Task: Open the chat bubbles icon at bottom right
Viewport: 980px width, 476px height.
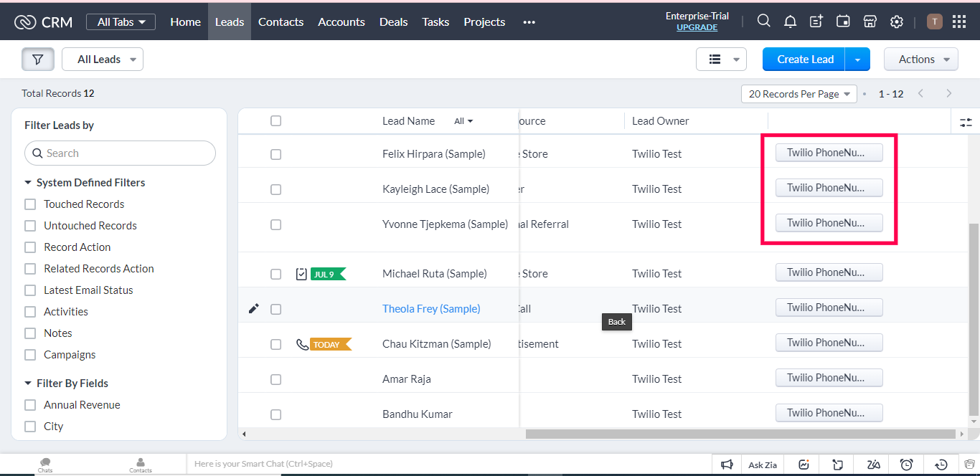Action: pos(971,464)
